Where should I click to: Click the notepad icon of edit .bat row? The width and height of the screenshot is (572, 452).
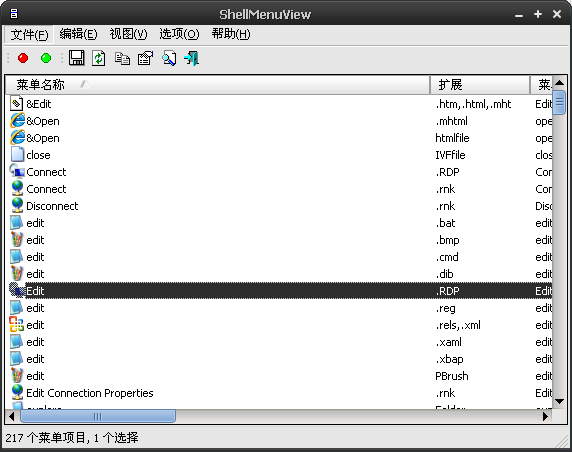tap(16, 223)
